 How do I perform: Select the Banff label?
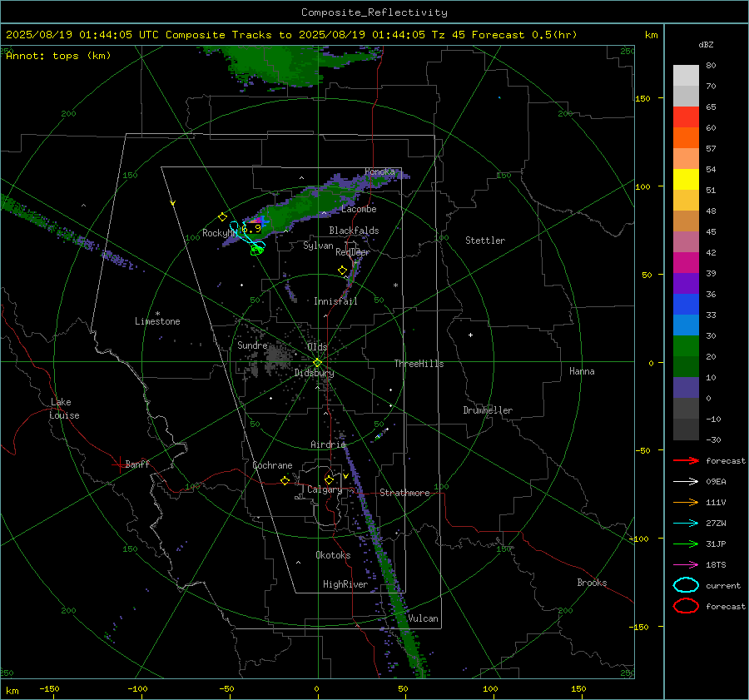click(137, 464)
